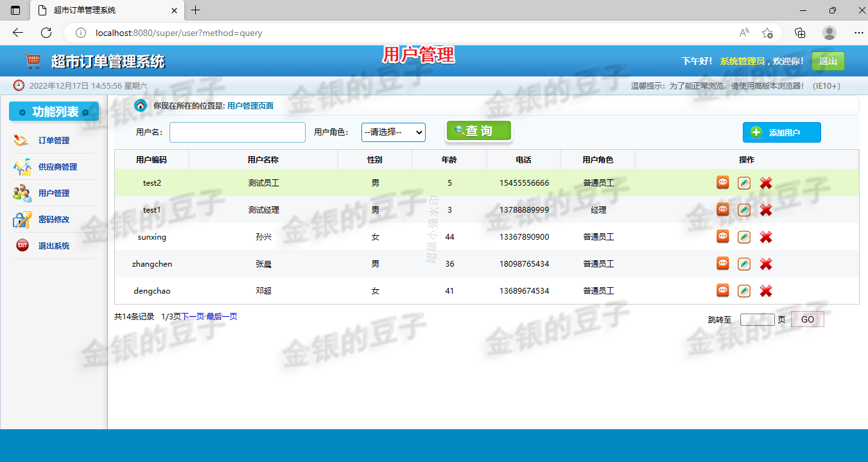This screenshot has width=868, height=462.
Task: Edit the user sunxing
Action: [744, 236]
